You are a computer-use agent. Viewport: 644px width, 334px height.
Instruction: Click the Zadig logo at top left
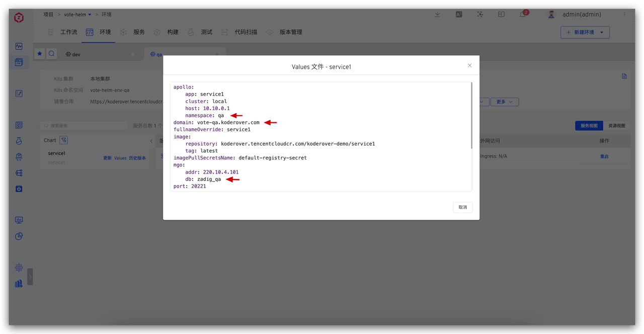click(x=19, y=18)
